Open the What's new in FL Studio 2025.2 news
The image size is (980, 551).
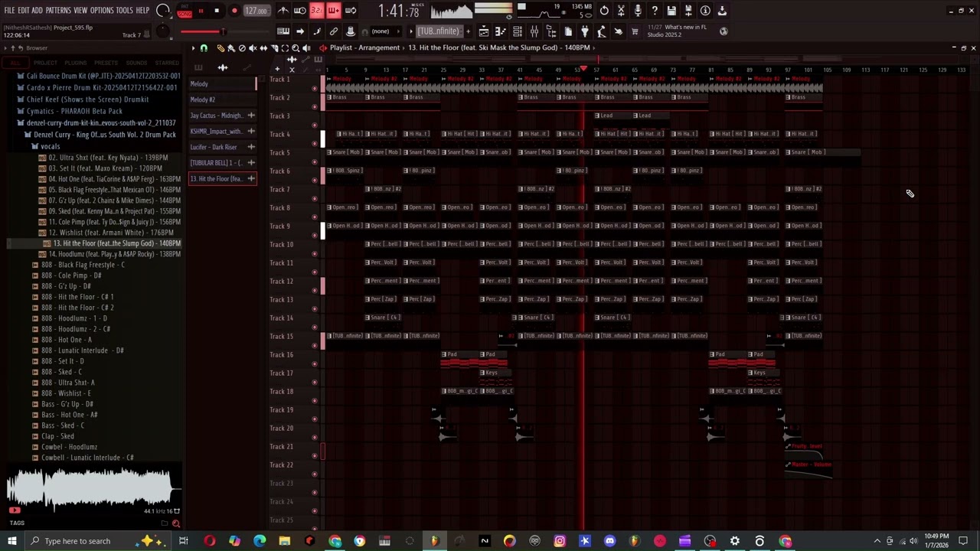tap(678, 31)
